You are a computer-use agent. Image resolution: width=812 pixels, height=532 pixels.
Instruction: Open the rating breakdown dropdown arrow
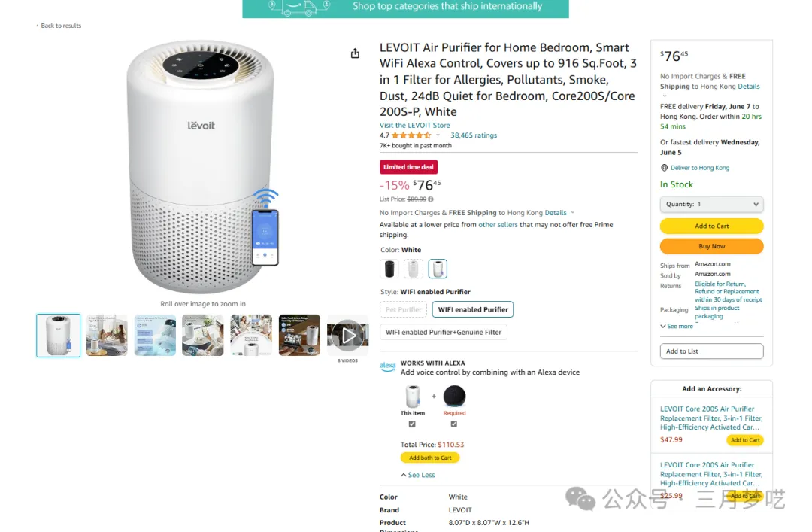click(x=438, y=135)
